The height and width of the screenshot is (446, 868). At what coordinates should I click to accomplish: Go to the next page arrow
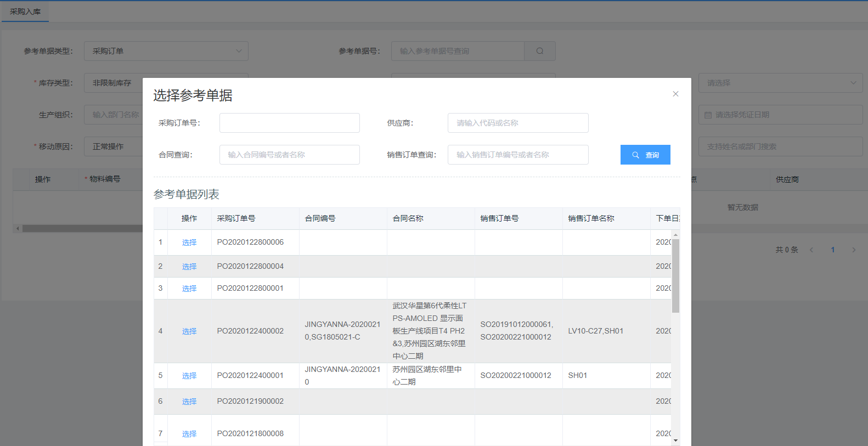(x=854, y=250)
